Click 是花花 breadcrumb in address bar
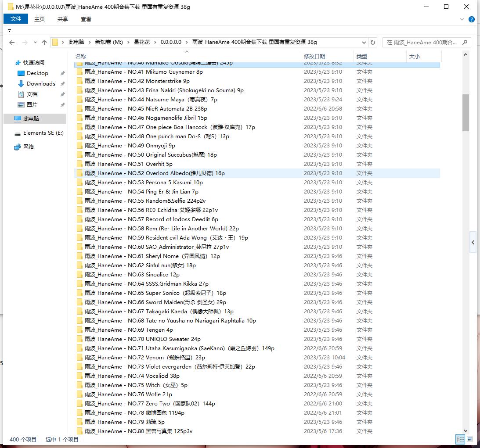Image resolution: width=480 pixels, height=448 pixels. coord(141,42)
